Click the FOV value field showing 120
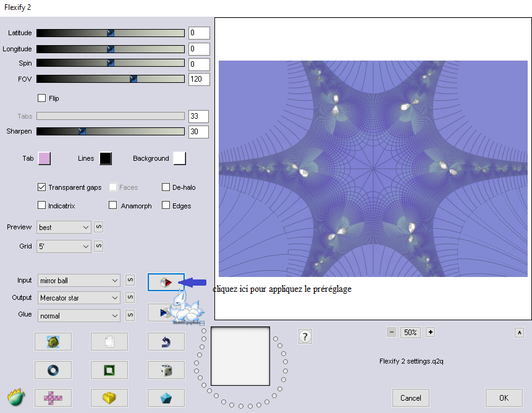 pos(199,79)
